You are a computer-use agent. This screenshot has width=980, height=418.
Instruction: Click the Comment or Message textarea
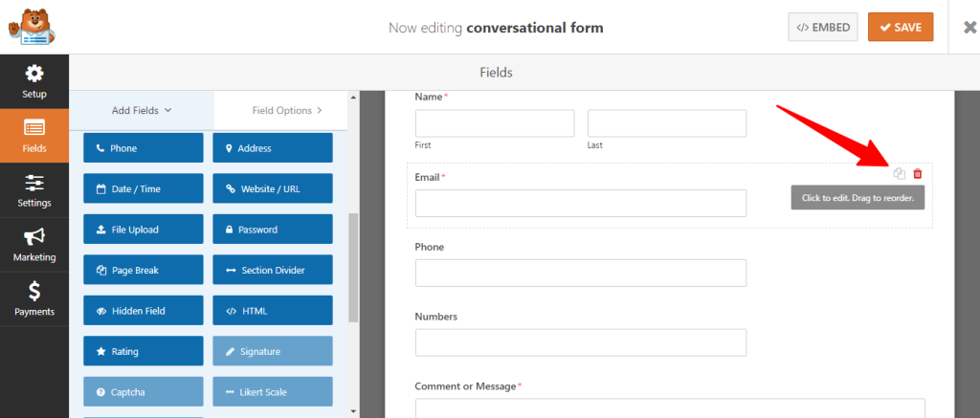pyautogui.click(x=670, y=408)
